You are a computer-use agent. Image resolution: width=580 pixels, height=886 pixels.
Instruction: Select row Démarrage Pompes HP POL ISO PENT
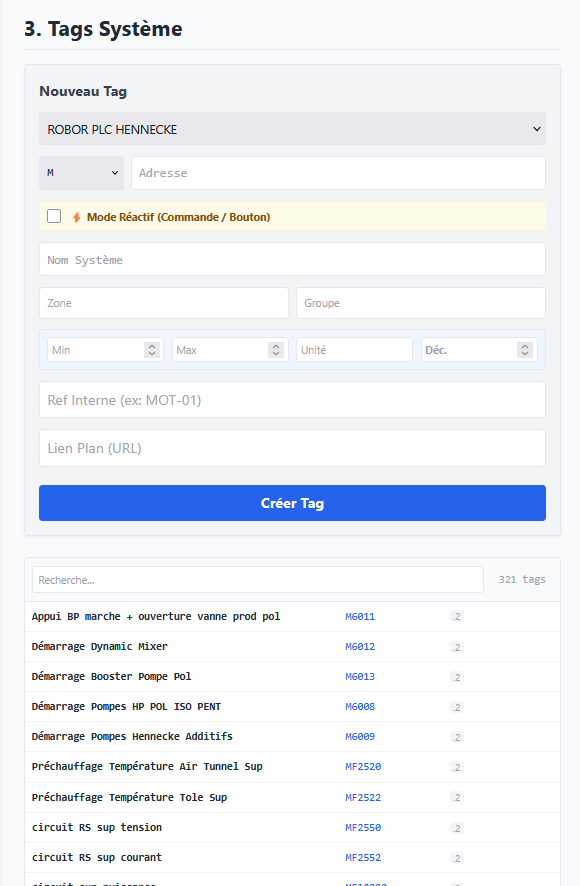click(292, 706)
